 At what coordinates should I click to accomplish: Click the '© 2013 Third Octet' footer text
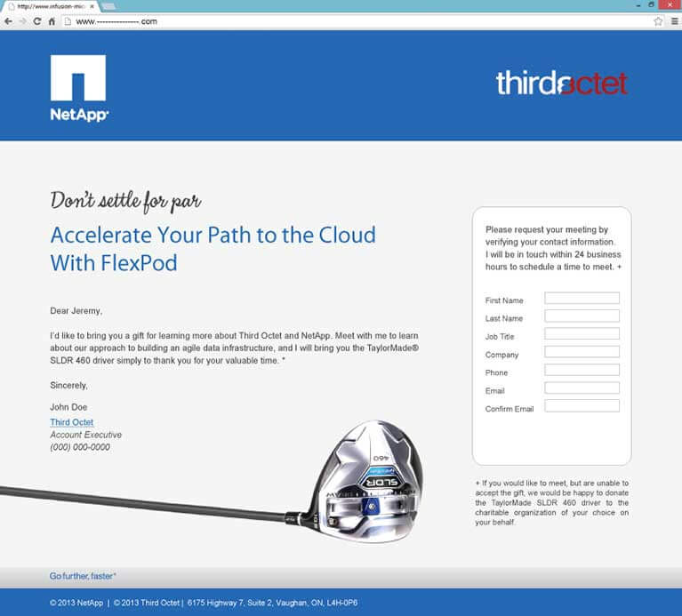(x=147, y=603)
